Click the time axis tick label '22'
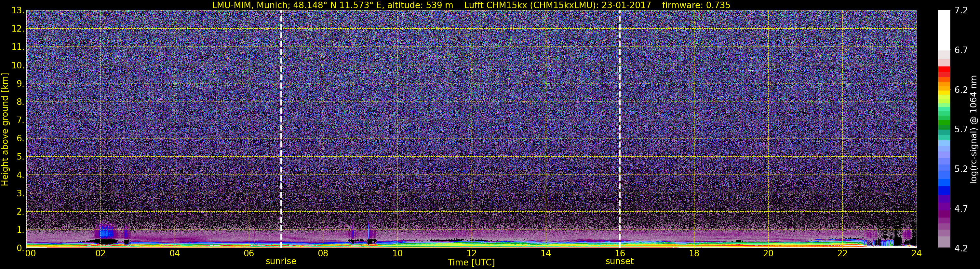 pos(842,254)
